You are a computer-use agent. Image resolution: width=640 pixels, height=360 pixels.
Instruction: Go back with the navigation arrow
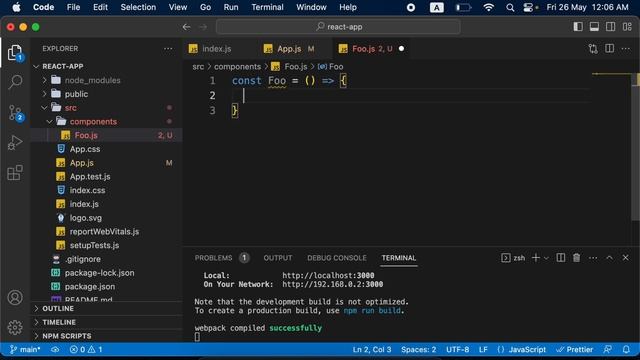pos(187,27)
